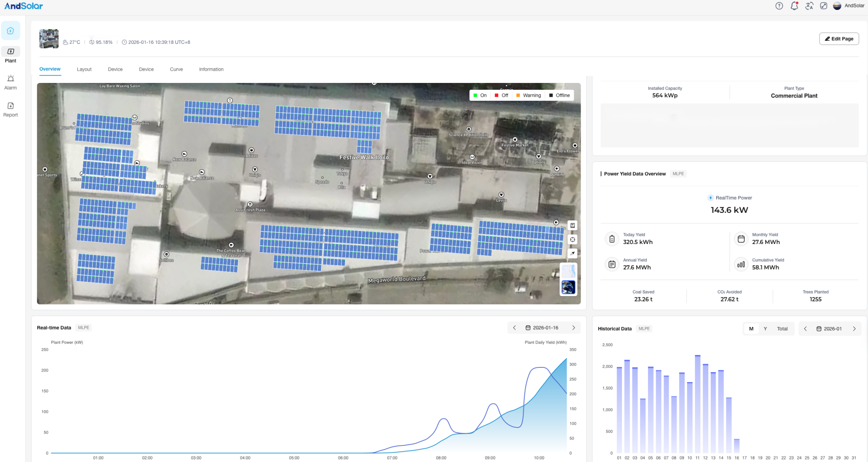Click the map recenter crosshair button
Image resolution: width=868 pixels, height=462 pixels.
point(572,240)
